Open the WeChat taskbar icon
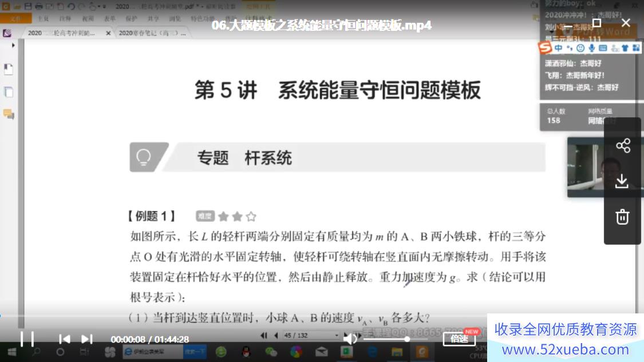 (271, 352)
